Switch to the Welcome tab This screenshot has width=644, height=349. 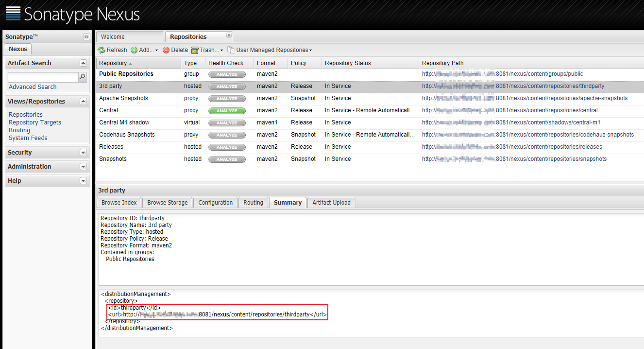point(130,37)
